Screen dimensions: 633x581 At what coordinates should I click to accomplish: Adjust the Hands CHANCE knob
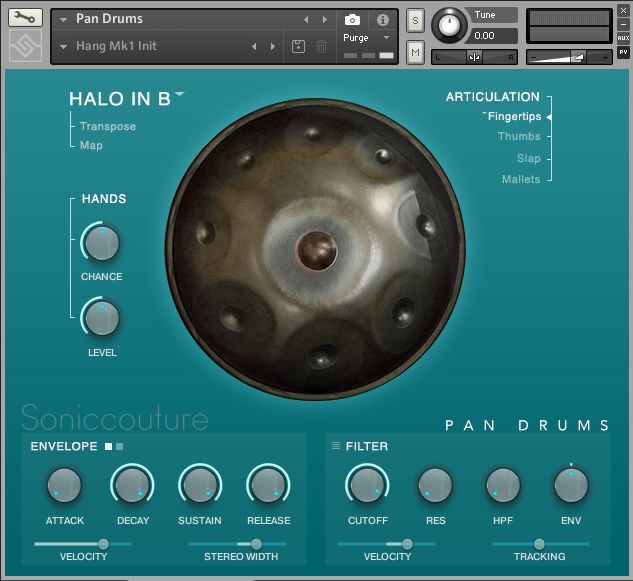(102, 243)
